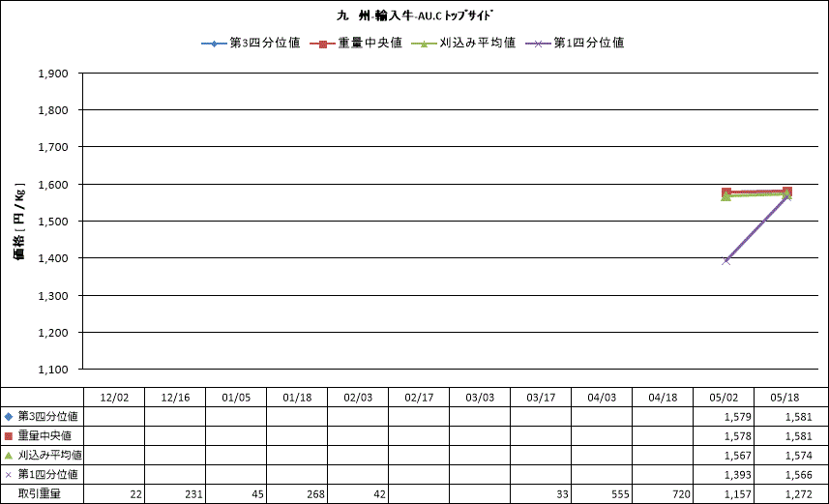This screenshot has height=504, width=829.
Task: Click the 1,900 y-axis label
Action: click(x=53, y=74)
